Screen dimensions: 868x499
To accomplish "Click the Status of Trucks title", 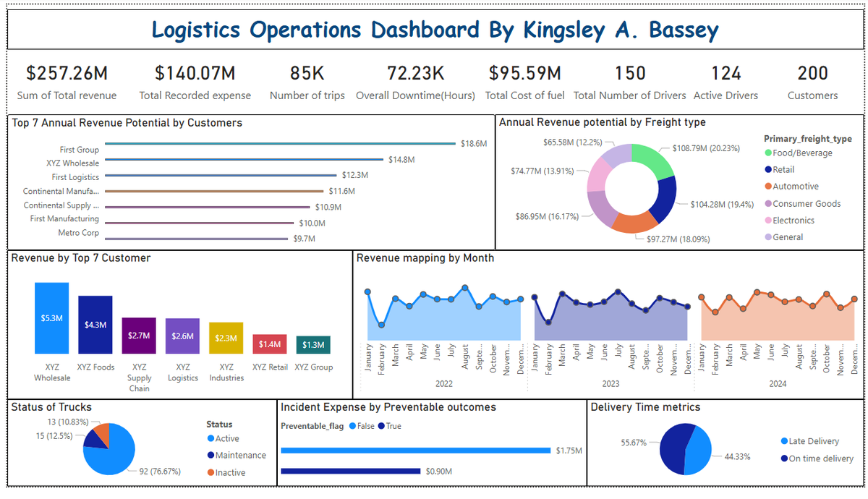I will pos(51,407).
